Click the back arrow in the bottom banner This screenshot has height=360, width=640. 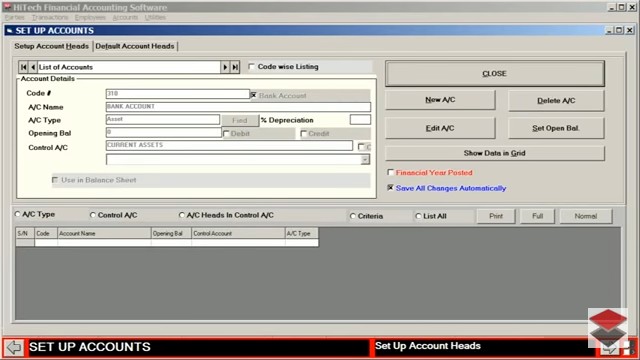pyautogui.click(x=14, y=348)
